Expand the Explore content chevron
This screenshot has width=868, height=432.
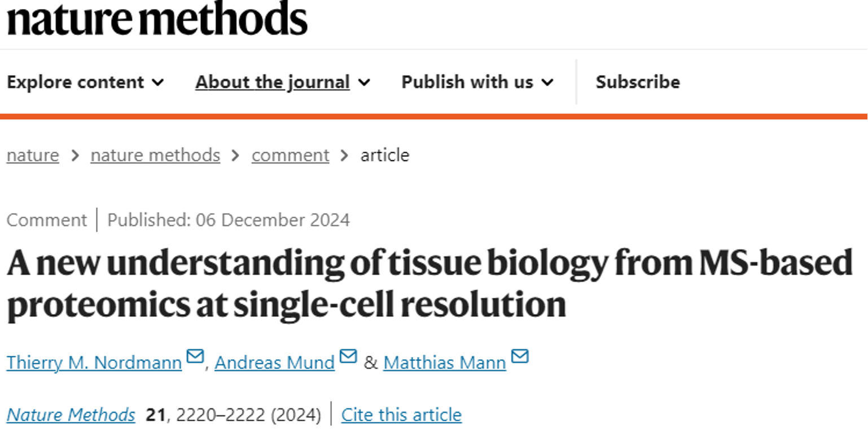coord(158,82)
